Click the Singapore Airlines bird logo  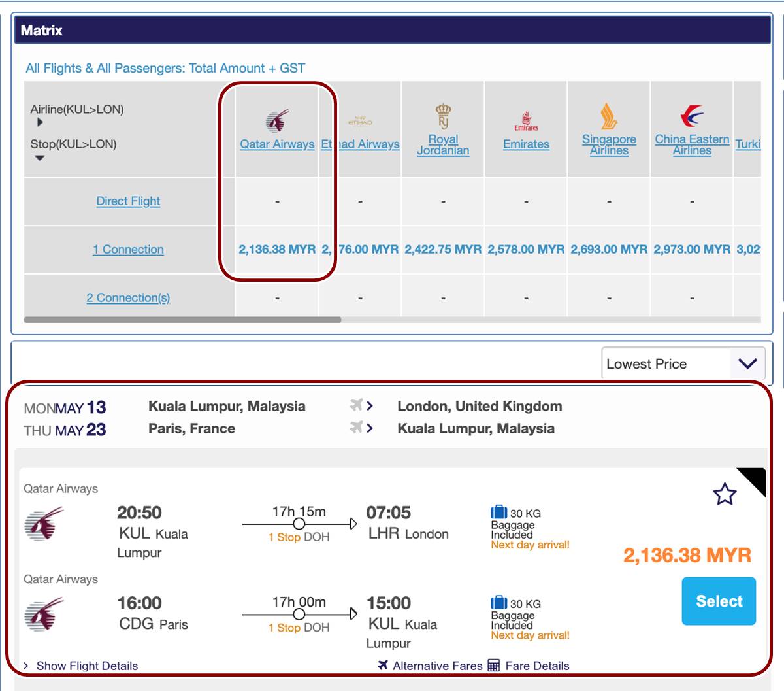click(609, 116)
